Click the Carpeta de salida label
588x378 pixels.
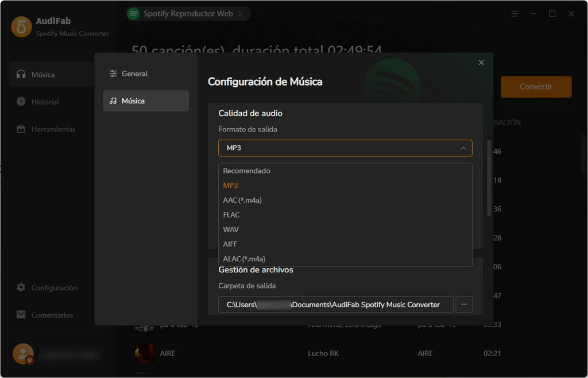click(247, 286)
